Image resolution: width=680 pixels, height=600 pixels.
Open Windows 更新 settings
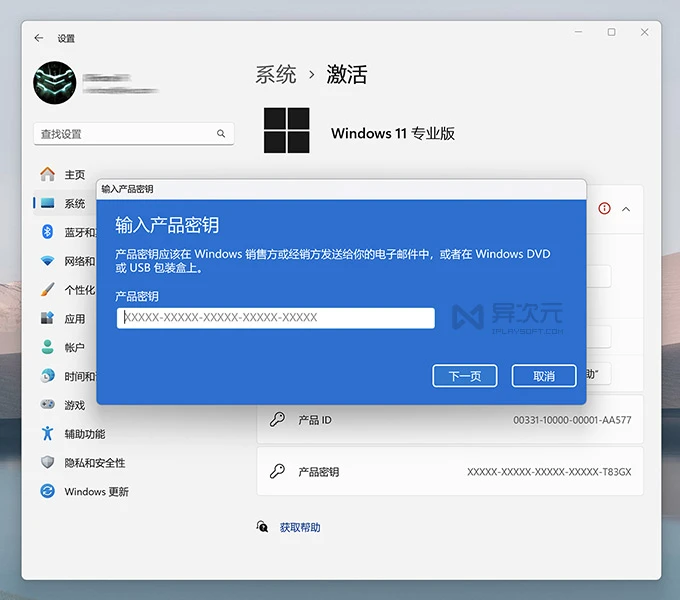[96, 492]
